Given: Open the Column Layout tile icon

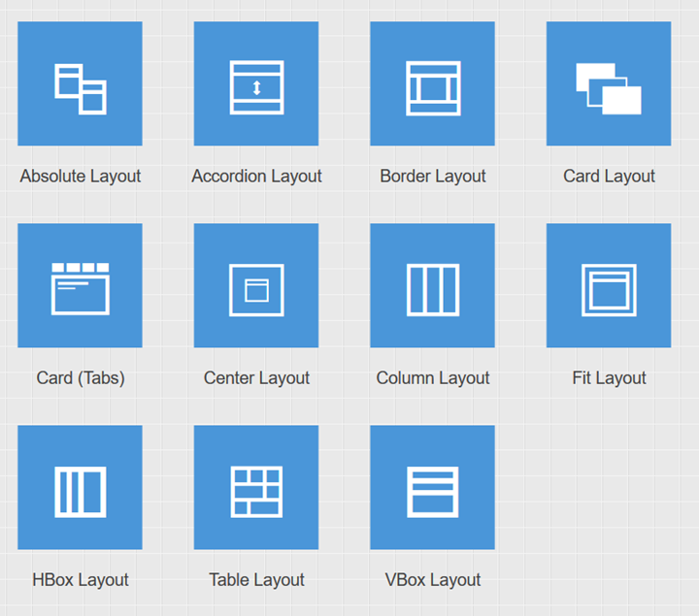Looking at the screenshot, I should click(432, 285).
